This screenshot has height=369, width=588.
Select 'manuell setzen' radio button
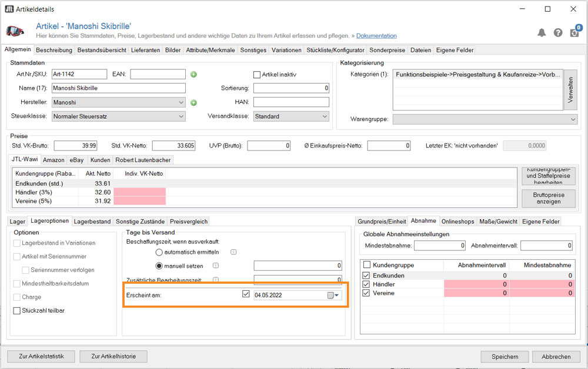159,266
